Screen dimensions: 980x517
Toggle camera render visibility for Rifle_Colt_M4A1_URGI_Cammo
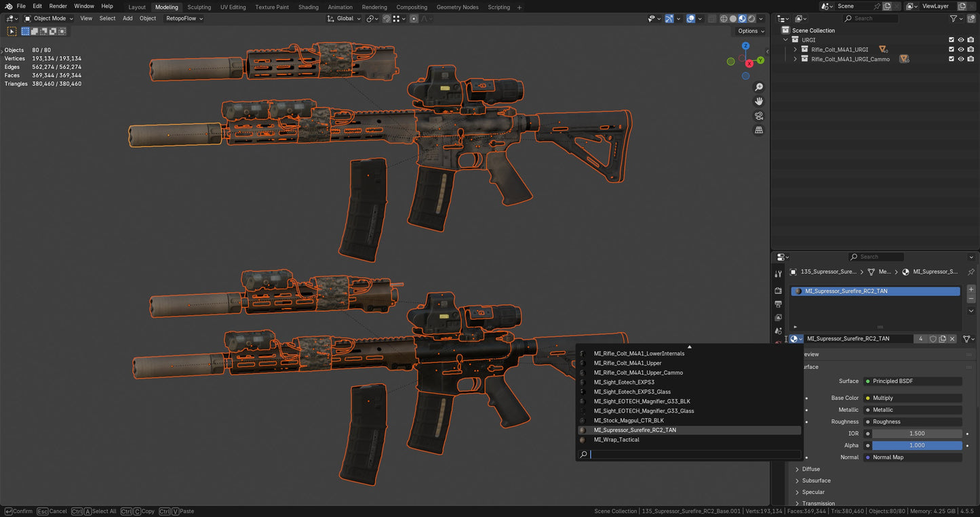pyautogui.click(x=970, y=59)
